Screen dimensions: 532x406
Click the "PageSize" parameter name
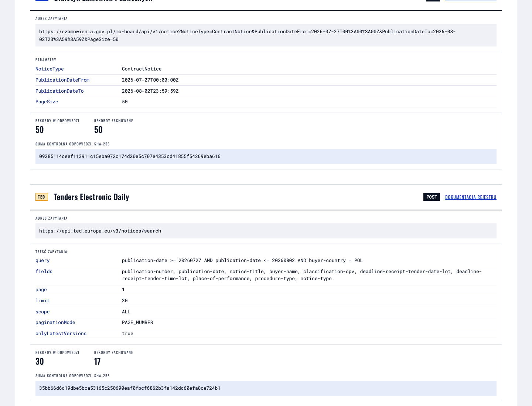click(x=47, y=102)
